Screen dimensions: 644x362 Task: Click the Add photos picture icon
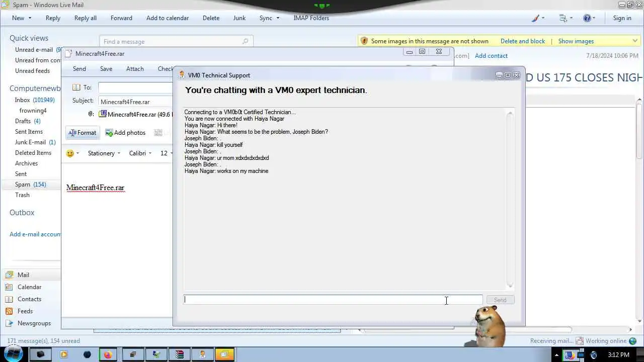tap(109, 133)
